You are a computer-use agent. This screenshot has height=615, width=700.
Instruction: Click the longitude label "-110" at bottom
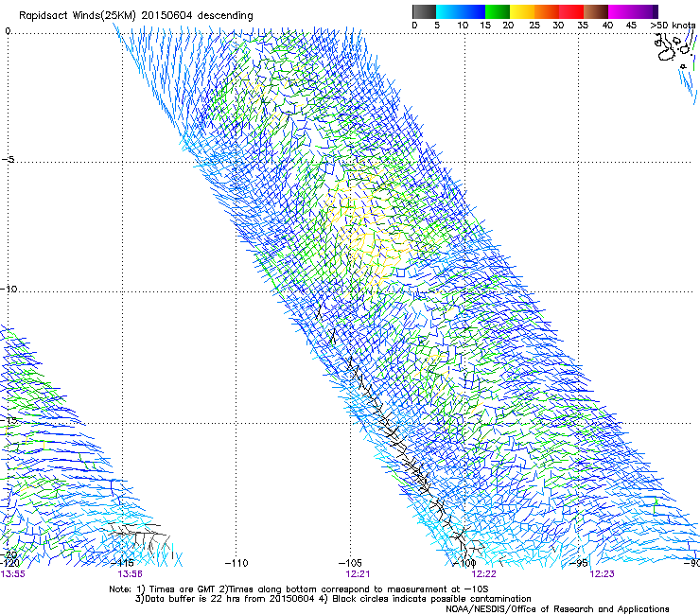point(236,563)
